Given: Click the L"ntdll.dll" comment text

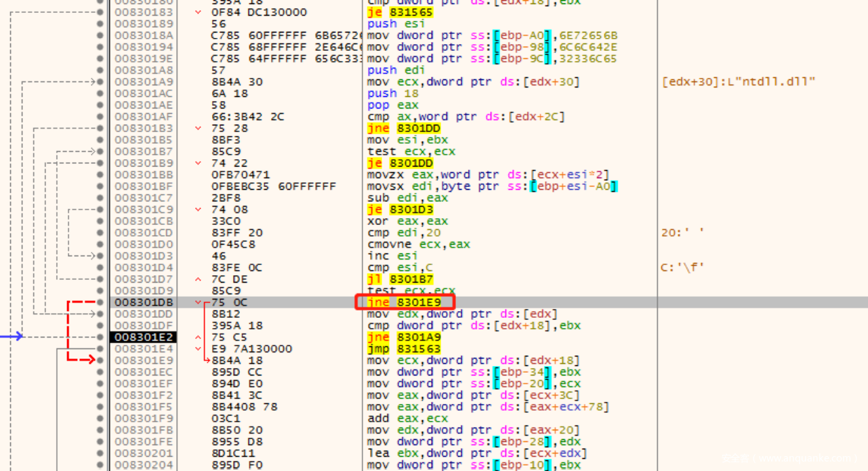Looking at the screenshot, I should pyautogui.click(x=739, y=82).
